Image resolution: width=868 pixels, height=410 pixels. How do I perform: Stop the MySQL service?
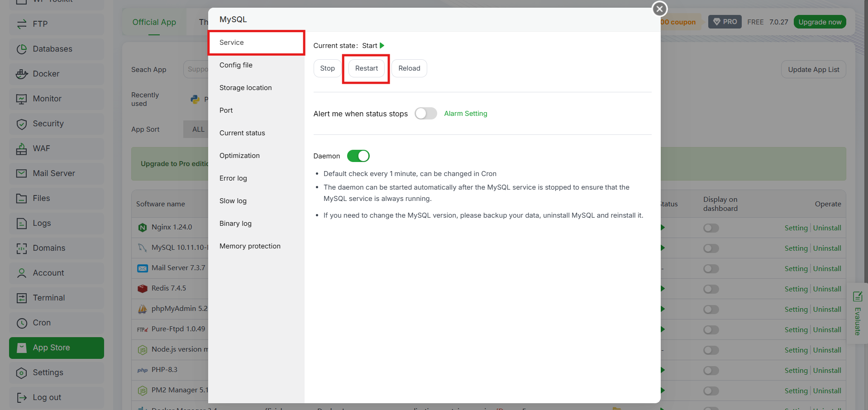[x=327, y=68]
